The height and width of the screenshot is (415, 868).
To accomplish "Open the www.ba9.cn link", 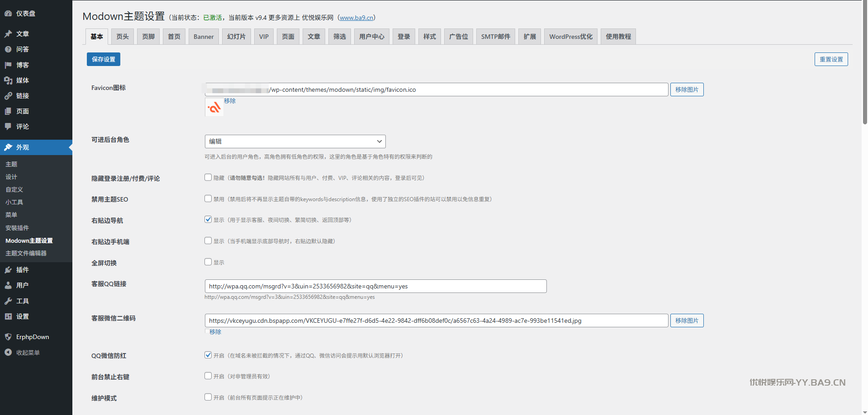I will click(356, 18).
